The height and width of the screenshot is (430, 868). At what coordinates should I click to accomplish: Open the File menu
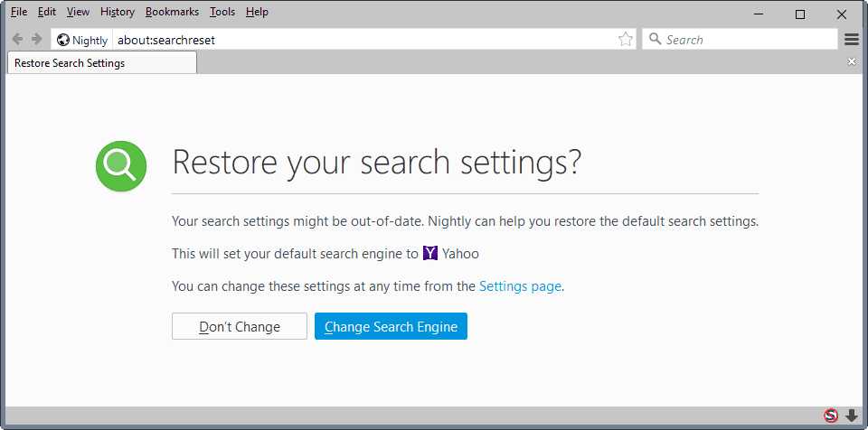pos(19,12)
